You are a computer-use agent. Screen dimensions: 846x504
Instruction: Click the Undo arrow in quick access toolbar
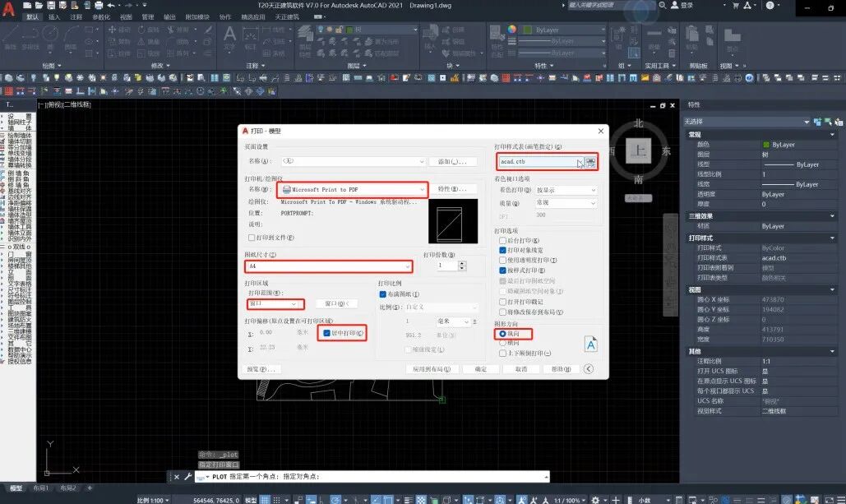(x=111, y=6)
